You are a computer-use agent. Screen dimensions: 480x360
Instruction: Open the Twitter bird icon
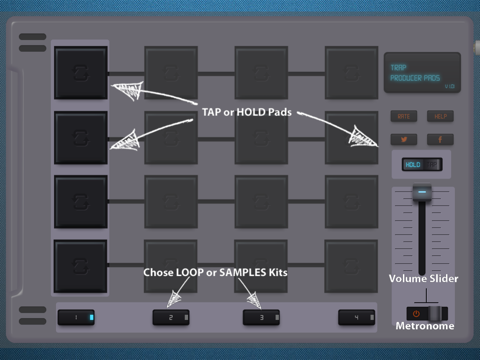404,139
